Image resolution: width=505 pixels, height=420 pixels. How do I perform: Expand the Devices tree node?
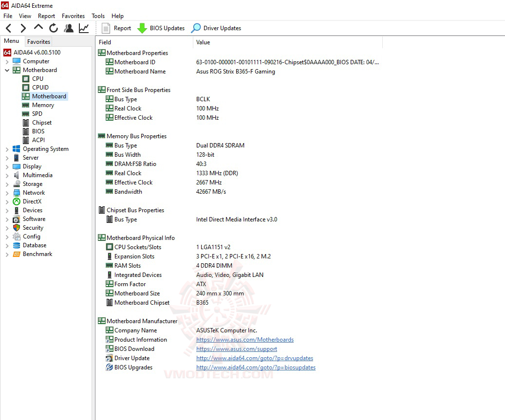pos(7,210)
